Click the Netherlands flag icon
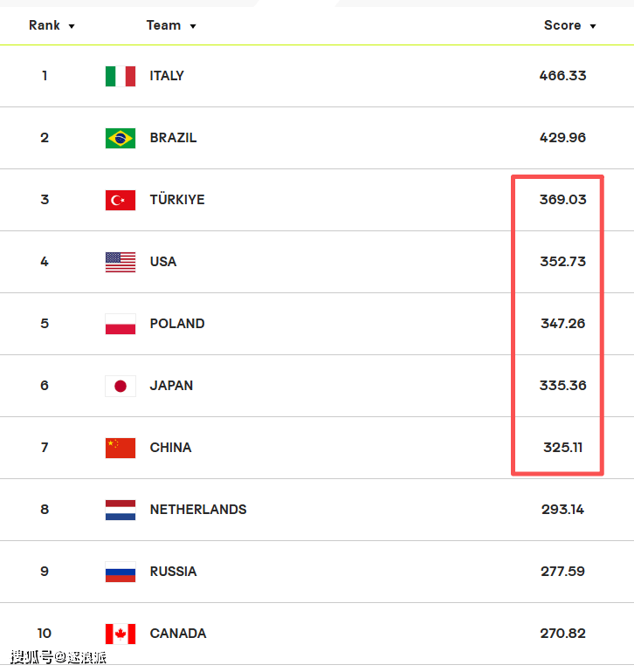The width and height of the screenshot is (634, 672). point(121,510)
